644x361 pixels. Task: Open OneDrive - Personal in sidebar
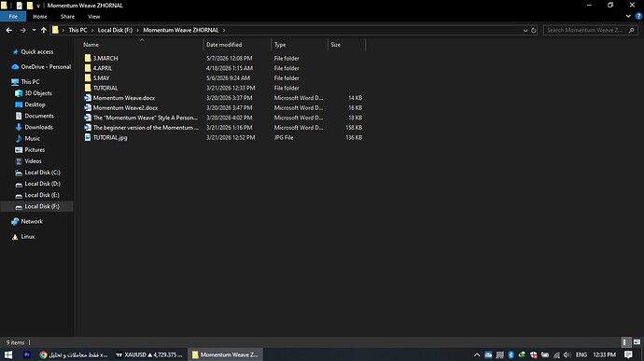click(x=46, y=66)
